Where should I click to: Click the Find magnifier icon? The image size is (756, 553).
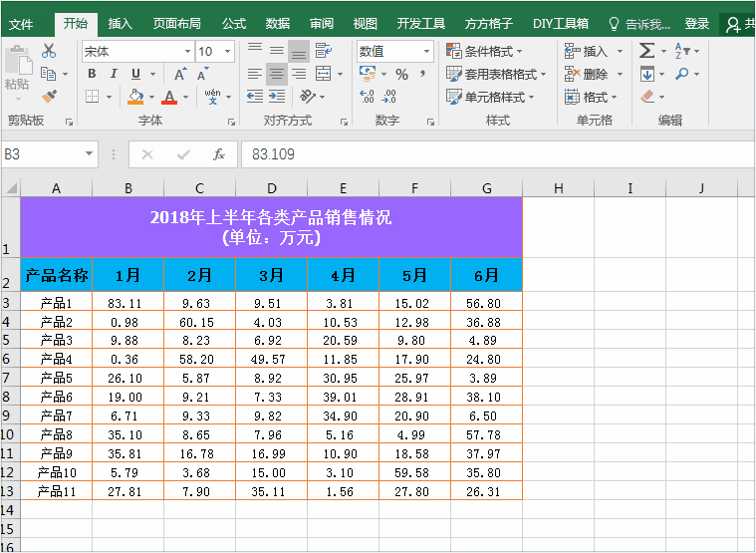681,74
